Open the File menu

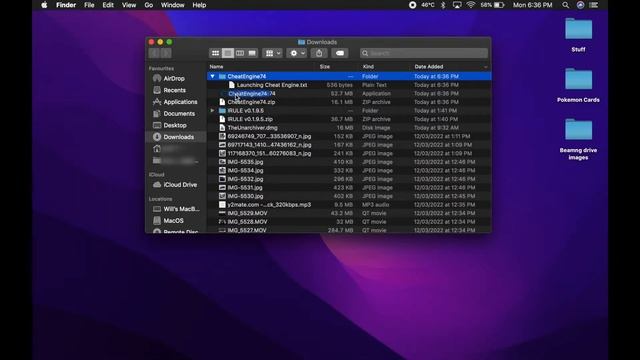(x=89, y=5)
